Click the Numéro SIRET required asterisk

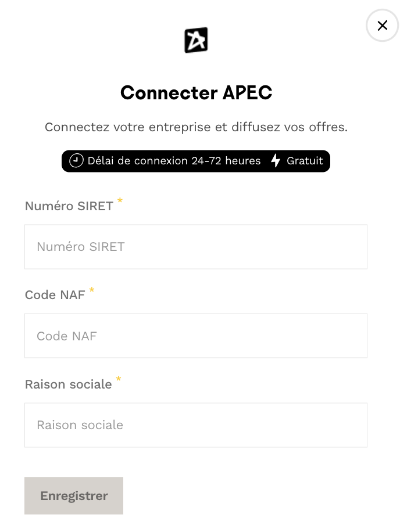(x=120, y=201)
